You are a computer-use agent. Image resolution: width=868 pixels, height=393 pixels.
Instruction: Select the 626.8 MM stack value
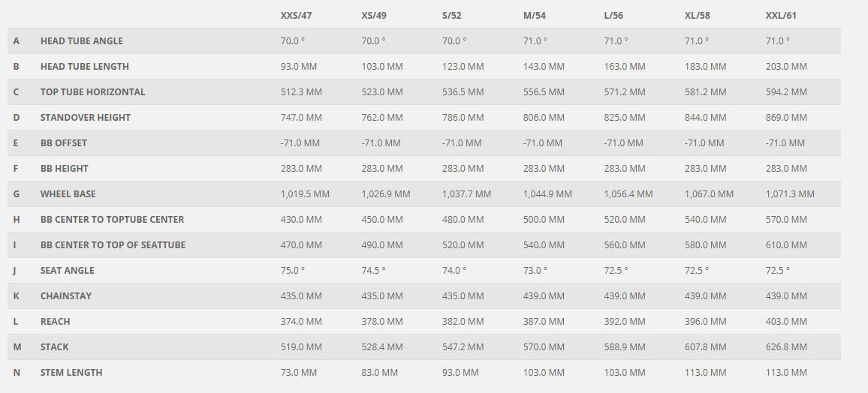pyautogui.click(x=786, y=347)
